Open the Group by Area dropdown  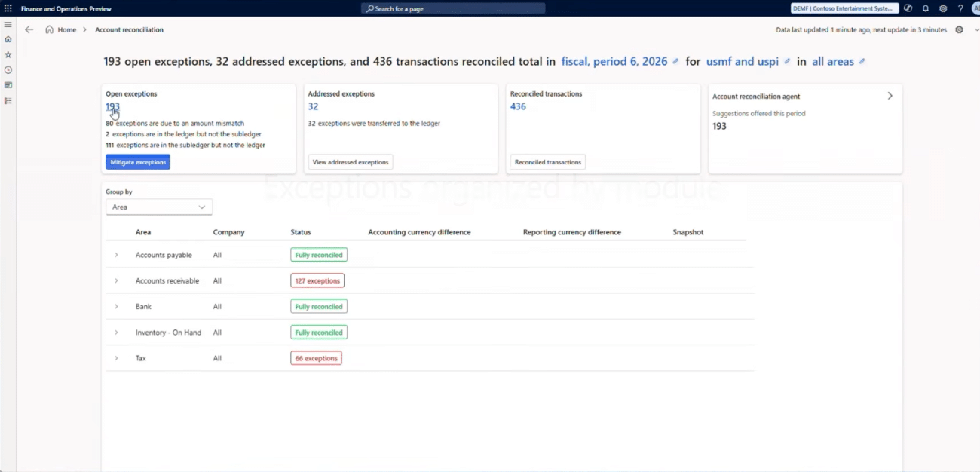tap(159, 207)
